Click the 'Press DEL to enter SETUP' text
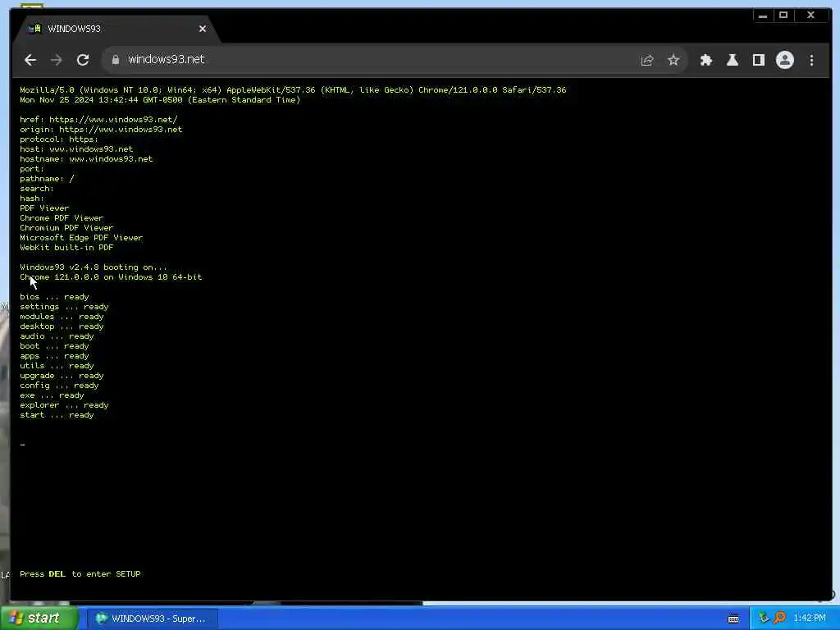The image size is (840, 630). click(80, 573)
